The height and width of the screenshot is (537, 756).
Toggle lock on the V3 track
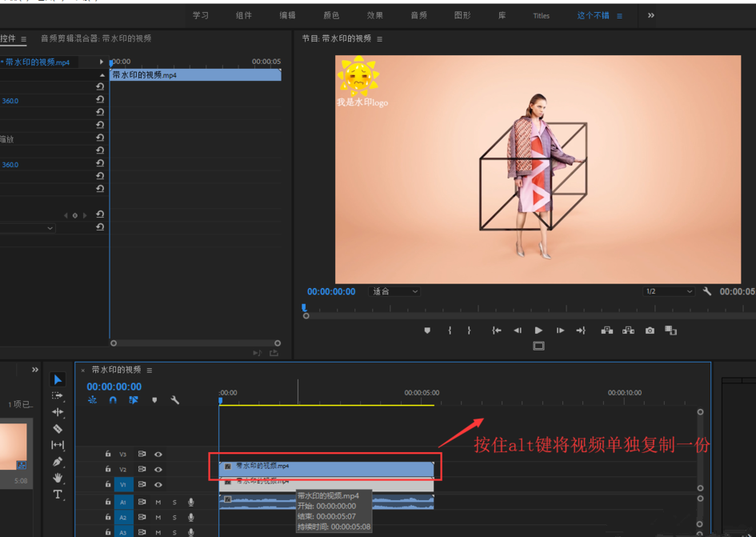coord(108,455)
